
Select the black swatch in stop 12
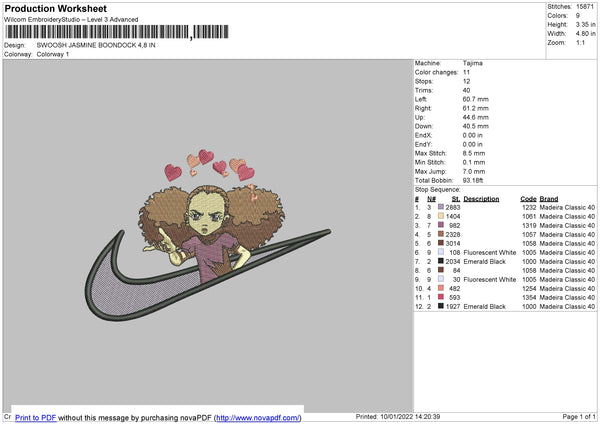click(441, 306)
